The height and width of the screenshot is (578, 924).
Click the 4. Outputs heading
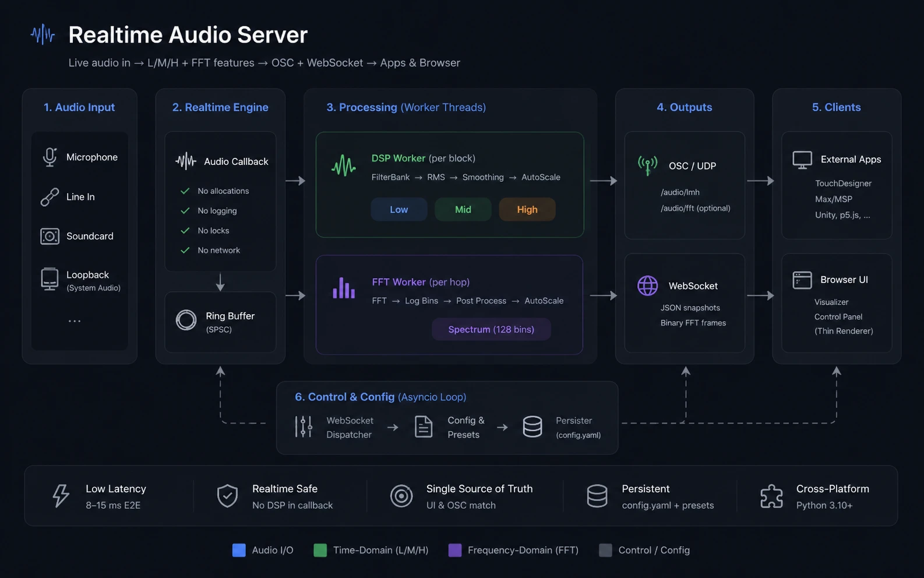coord(685,107)
